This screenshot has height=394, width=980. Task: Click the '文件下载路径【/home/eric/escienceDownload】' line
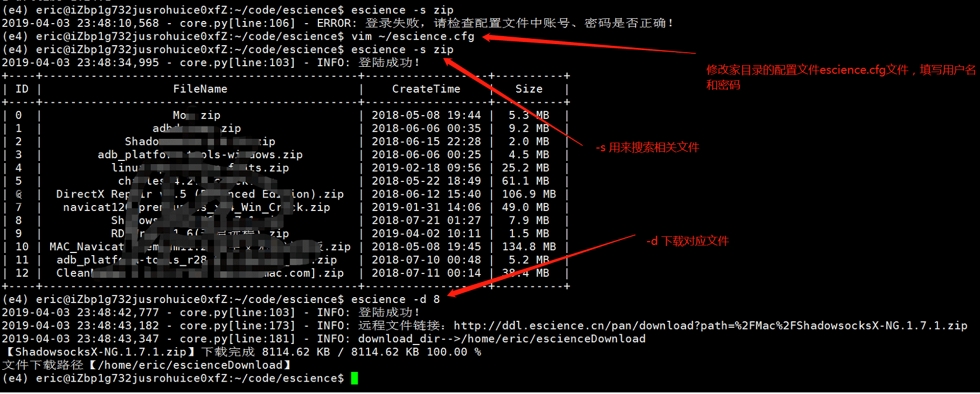(x=147, y=365)
